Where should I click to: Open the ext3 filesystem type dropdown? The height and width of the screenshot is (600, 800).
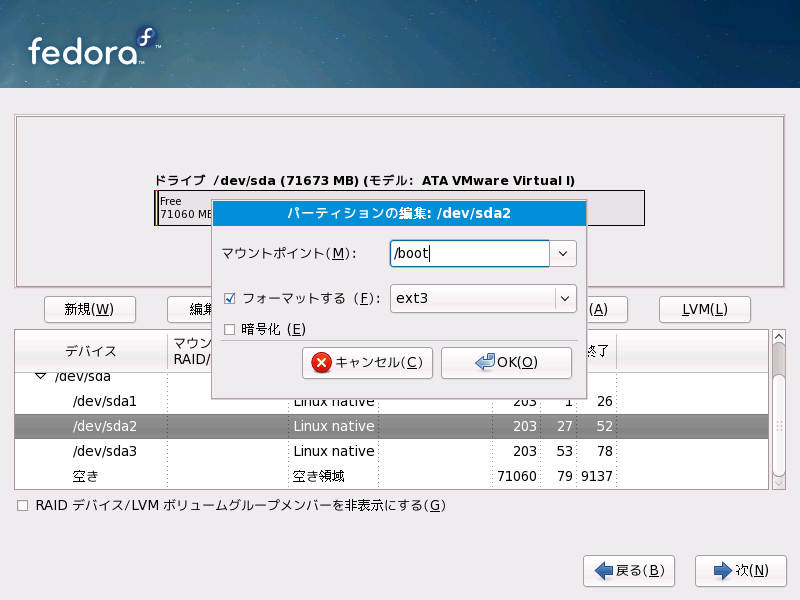click(x=483, y=298)
